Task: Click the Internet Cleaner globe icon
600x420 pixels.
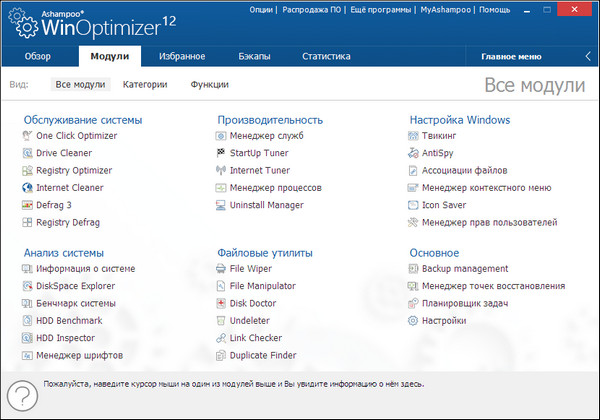Action: tap(28, 187)
